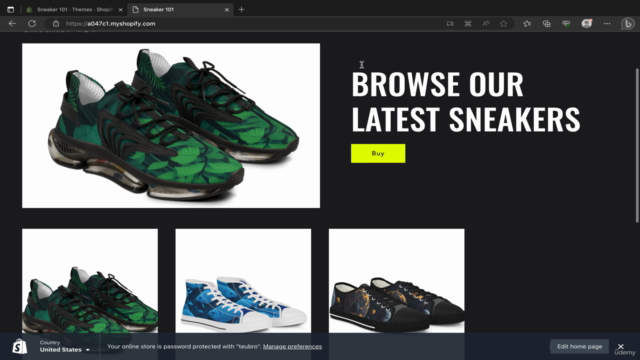Click the yellow Buy button
The width and height of the screenshot is (640, 360).
(378, 153)
